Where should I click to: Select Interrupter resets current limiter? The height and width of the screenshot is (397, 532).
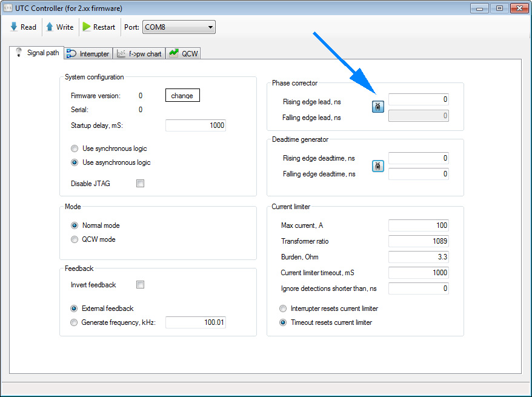pyautogui.click(x=283, y=309)
